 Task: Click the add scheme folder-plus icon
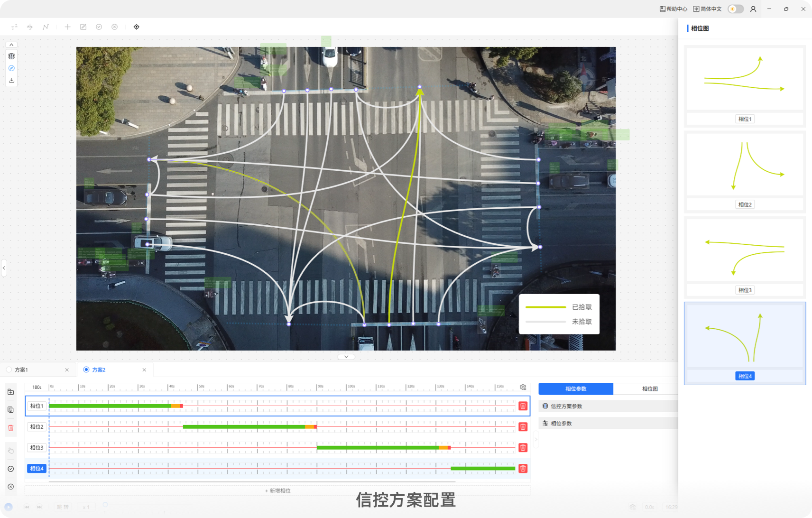pos(10,392)
